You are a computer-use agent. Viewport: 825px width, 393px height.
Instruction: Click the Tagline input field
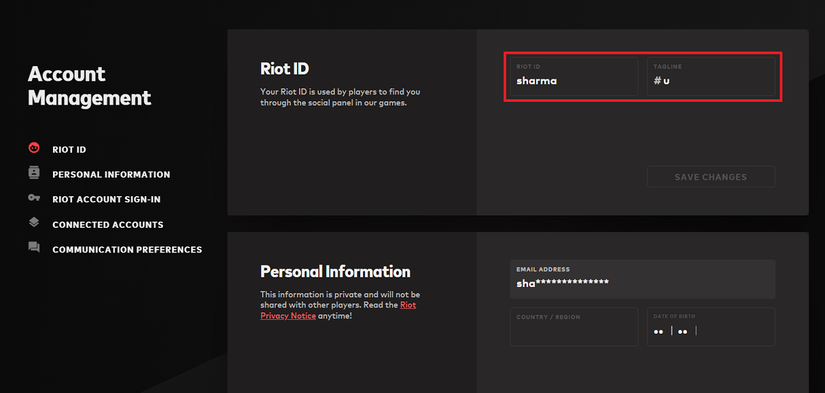coord(711,76)
